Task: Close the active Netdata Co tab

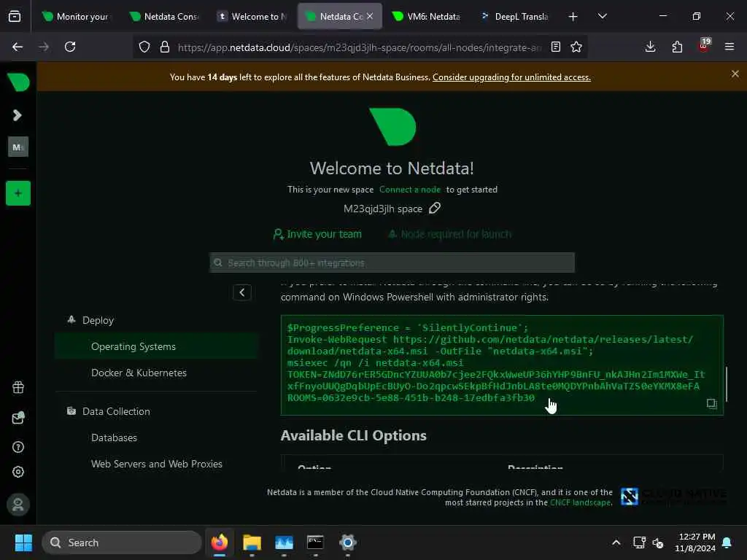Action: coord(370,16)
